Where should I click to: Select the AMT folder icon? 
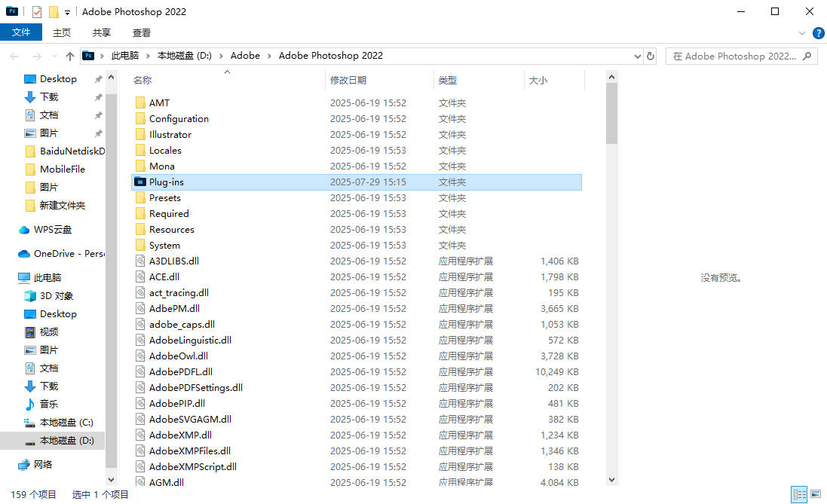[139, 102]
